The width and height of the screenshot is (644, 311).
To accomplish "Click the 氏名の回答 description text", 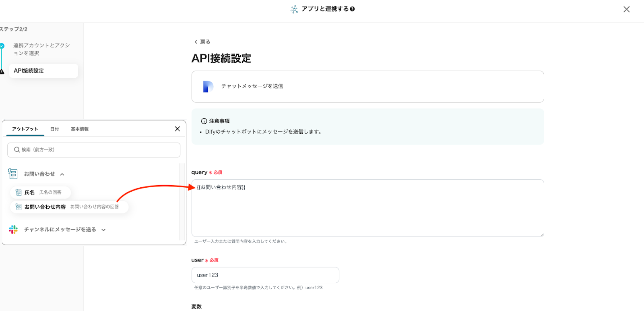I will coord(50,193).
